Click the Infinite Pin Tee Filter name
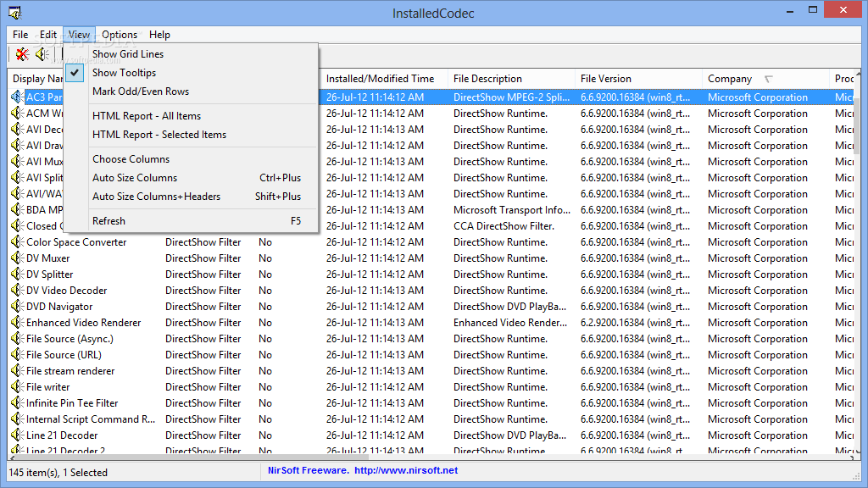 pos(72,402)
